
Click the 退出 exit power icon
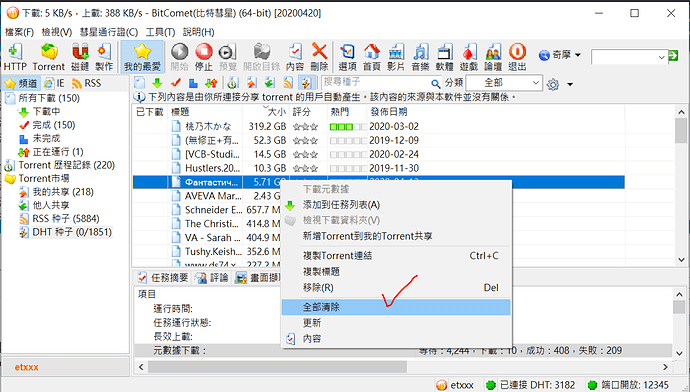coord(517,57)
